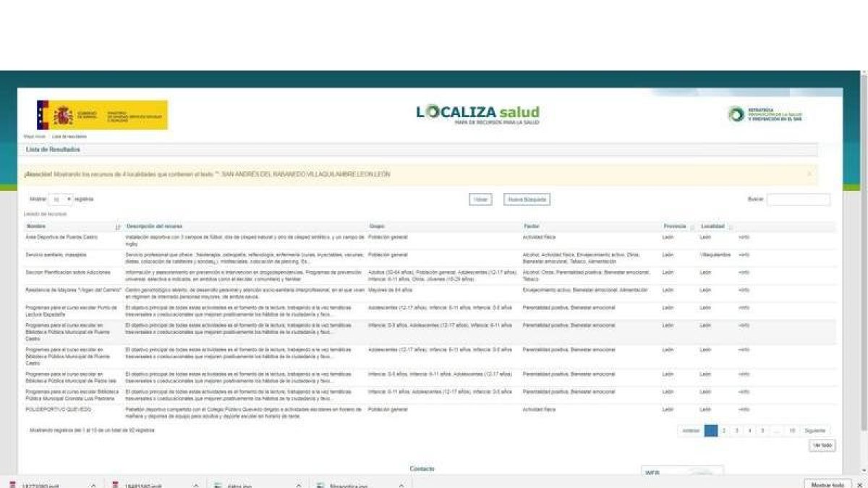Click the Gobierno de España ministry logo

pos(102,115)
